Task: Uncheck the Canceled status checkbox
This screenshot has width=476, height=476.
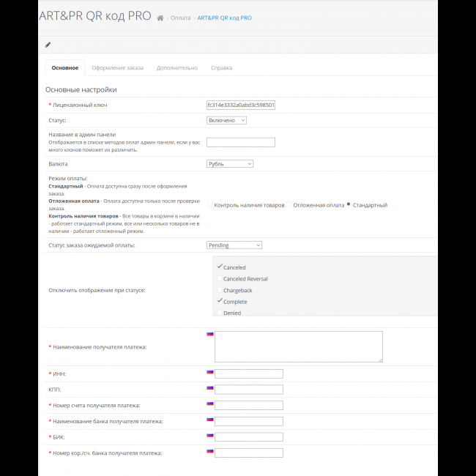Action: tap(220, 267)
